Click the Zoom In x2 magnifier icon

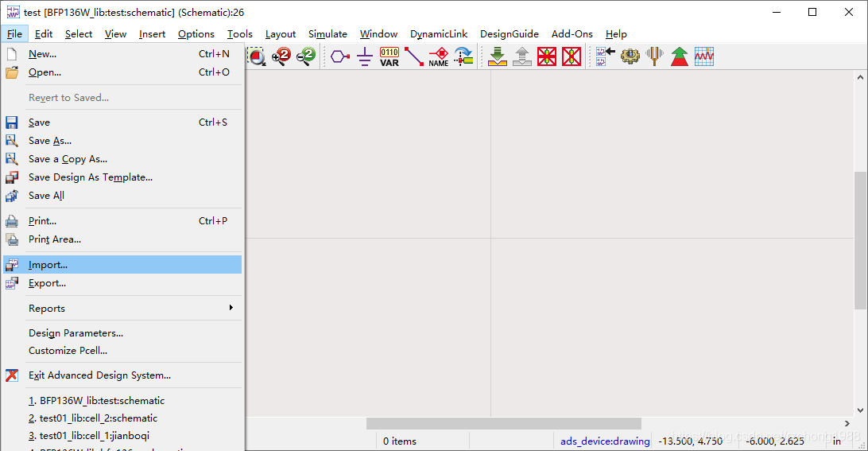click(x=281, y=56)
